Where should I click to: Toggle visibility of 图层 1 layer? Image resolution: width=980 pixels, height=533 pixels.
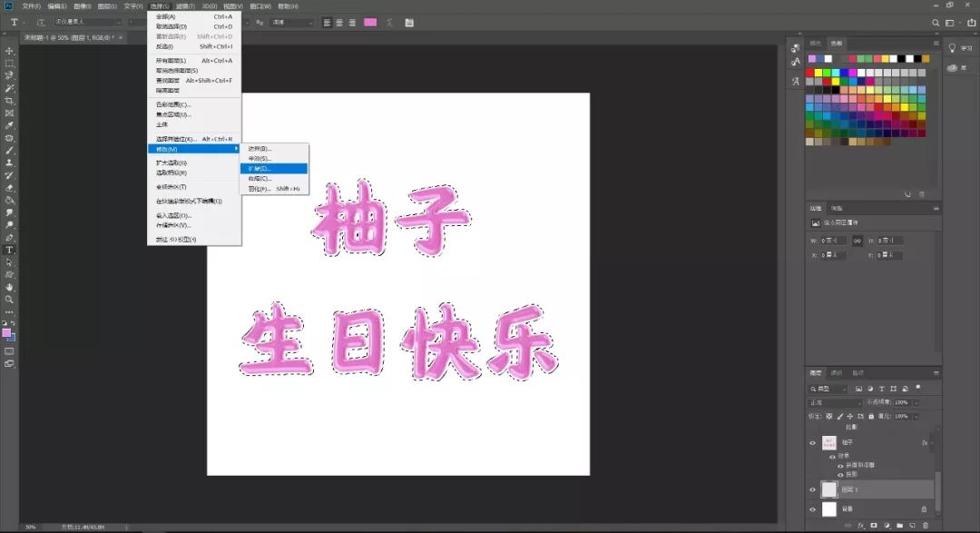click(x=813, y=489)
